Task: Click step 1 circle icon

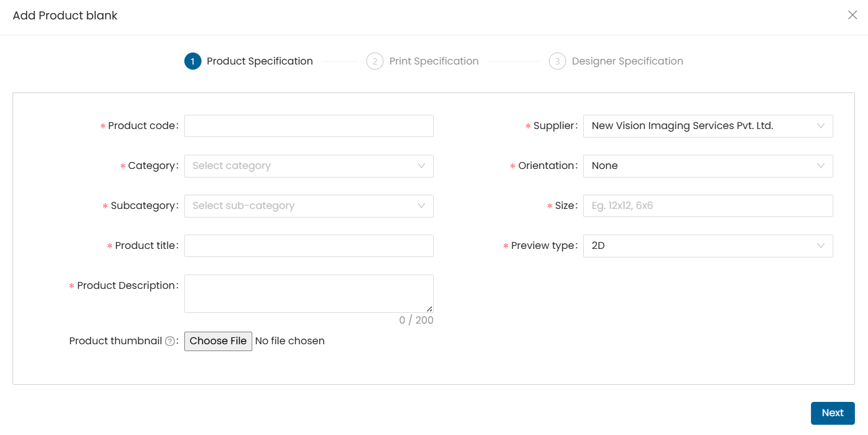Action: pyautogui.click(x=193, y=61)
